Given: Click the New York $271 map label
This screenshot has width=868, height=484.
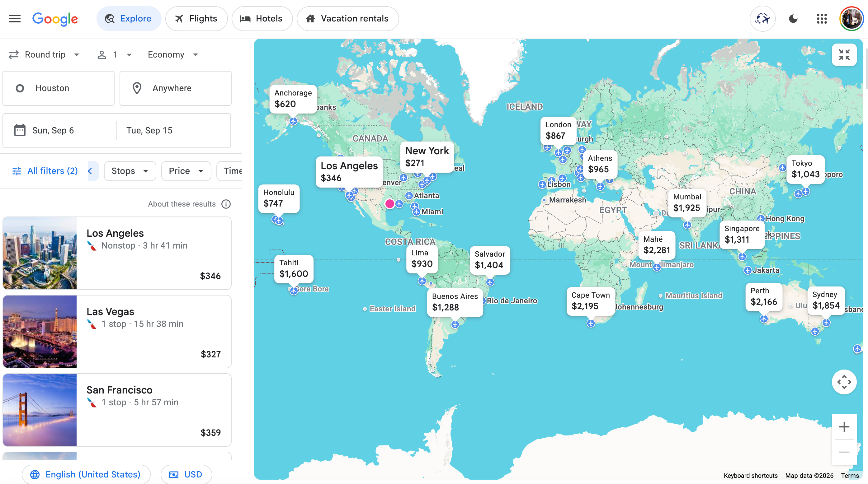Looking at the screenshot, I should pyautogui.click(x=427, y=157).
